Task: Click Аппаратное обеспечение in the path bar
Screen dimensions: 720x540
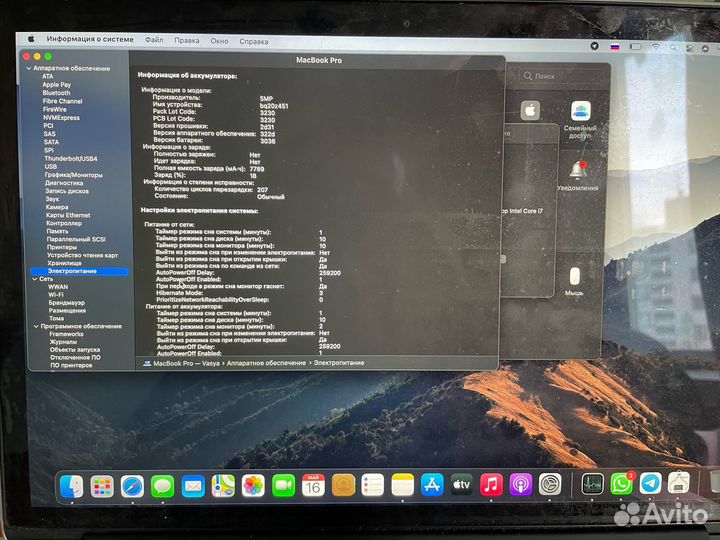Action: coord(266,363)
